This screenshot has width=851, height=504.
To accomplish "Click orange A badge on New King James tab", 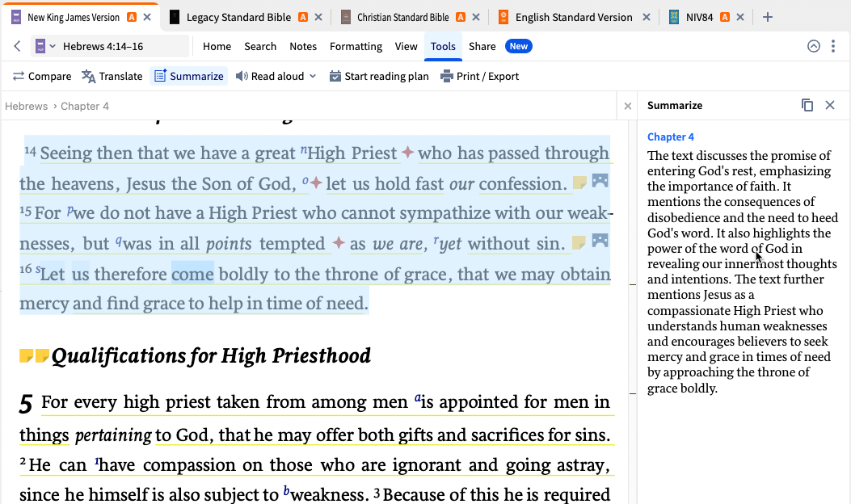I will point(132,17).
